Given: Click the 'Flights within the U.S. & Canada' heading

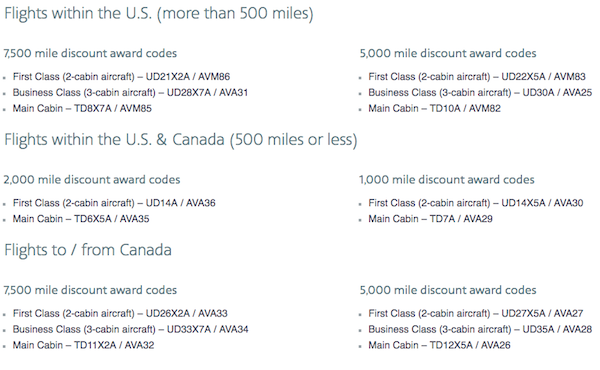Looking at the screenshot, I should coord(181,140).
